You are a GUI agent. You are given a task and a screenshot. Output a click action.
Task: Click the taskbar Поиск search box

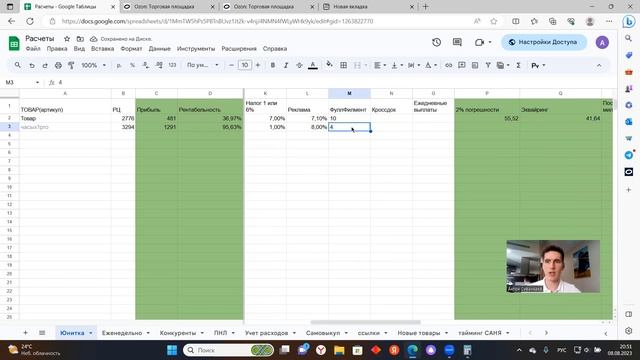click(228, 350)
